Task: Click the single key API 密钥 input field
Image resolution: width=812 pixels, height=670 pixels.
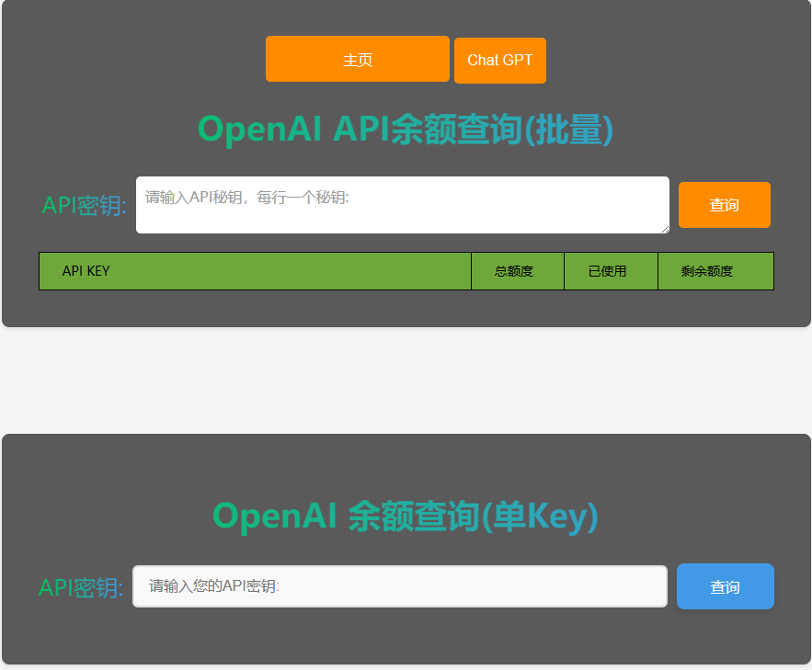Action: click(400, 585)
